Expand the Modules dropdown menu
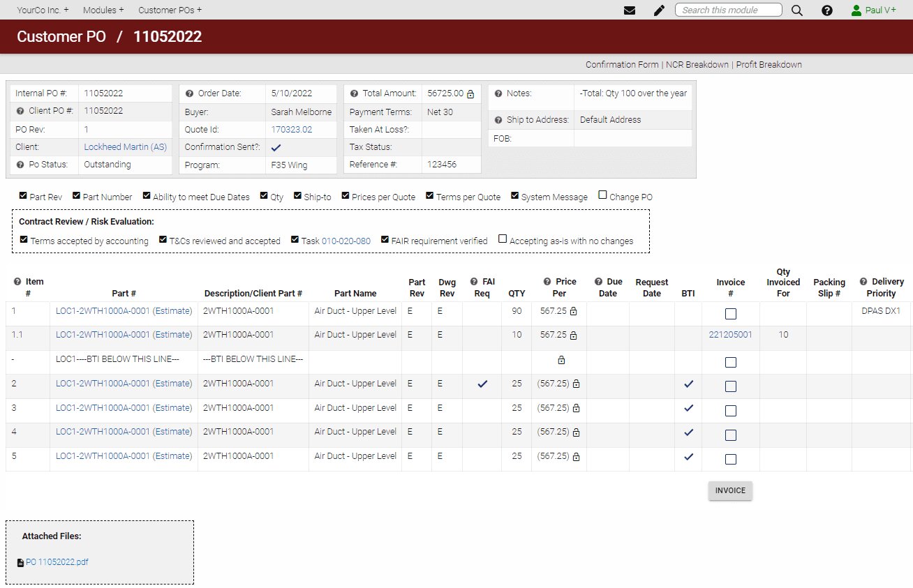This screenshot has width=913, height=588. tap(103, 10)
